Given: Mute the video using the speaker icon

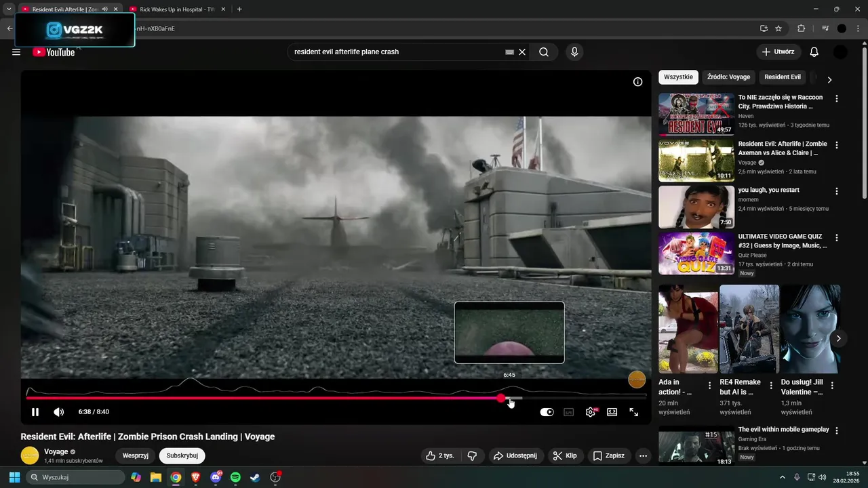Looking at the screenshot, I should point(59,412).
